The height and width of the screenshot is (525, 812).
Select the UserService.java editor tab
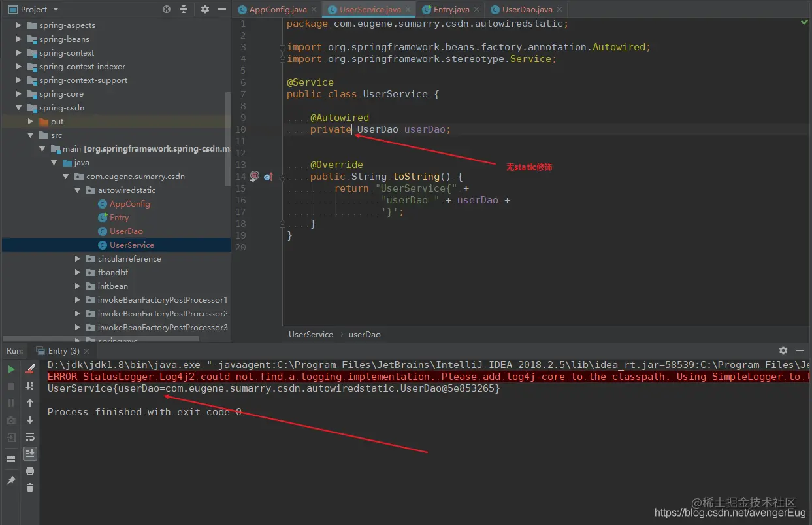coord(370,10)
